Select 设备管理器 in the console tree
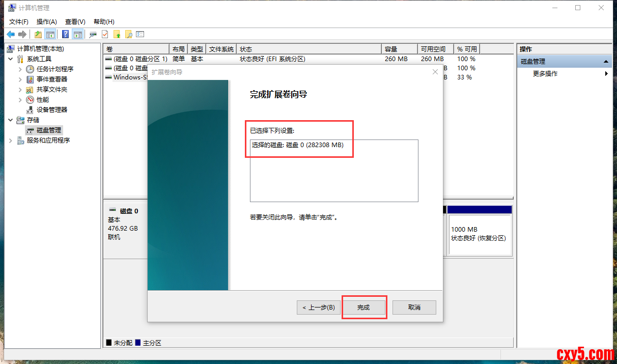617x364 pixels. click(51, 109)
